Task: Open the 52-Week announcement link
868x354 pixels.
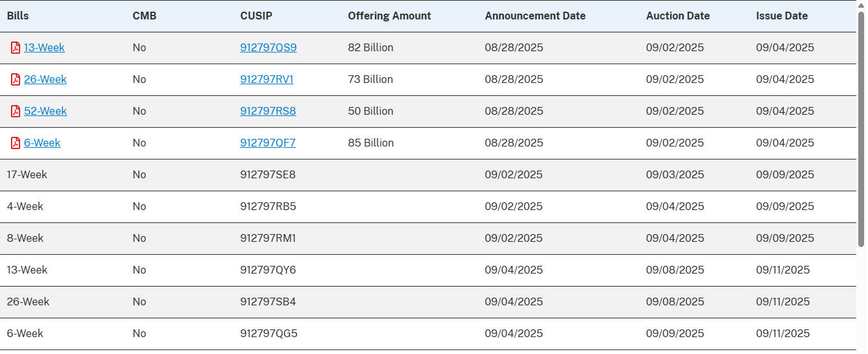Action: [45, 112]
